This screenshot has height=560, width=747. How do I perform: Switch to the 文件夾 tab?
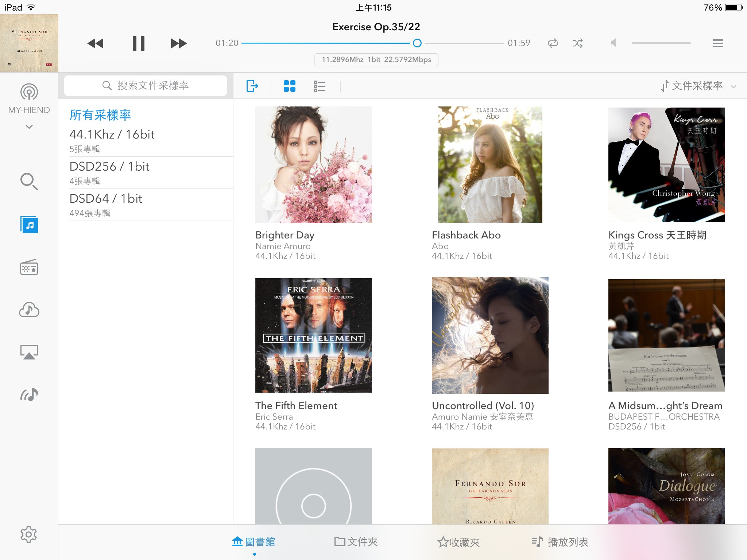(356, 542)
